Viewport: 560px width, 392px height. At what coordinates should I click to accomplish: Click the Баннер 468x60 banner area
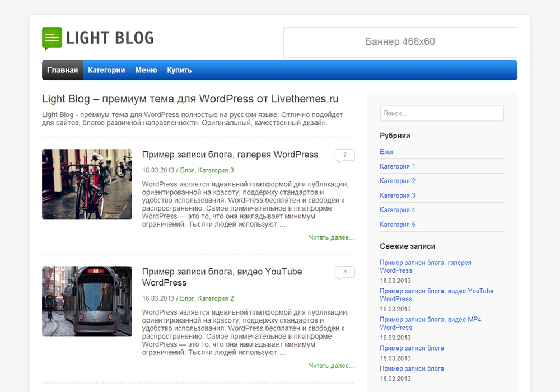coord(400,42)
